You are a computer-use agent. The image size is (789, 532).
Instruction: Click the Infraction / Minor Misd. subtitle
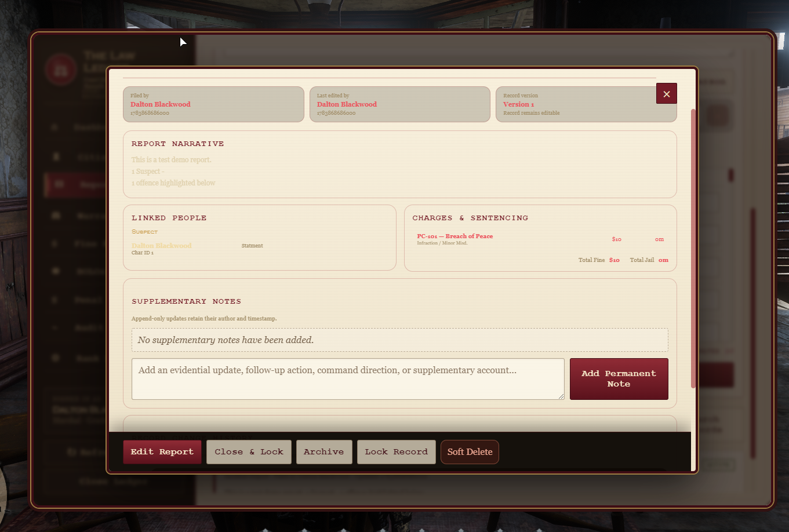442,243
